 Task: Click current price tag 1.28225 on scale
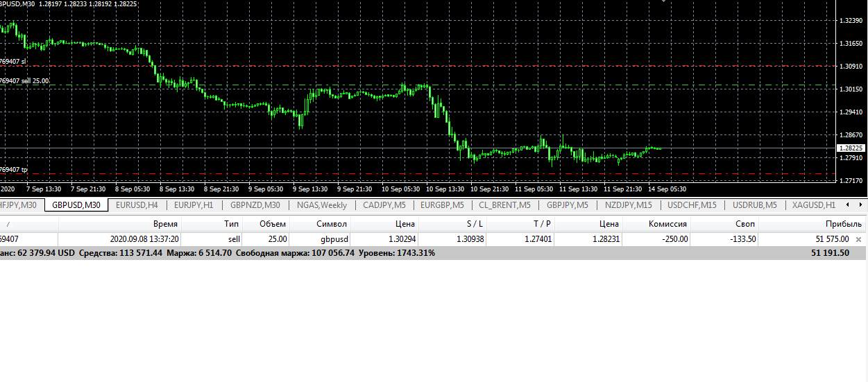(851, 148)
